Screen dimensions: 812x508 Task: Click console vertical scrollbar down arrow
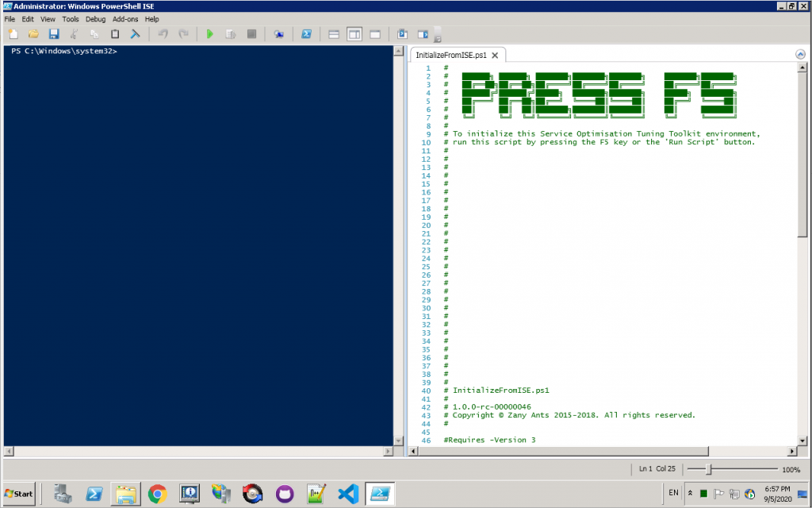point(398,441)
